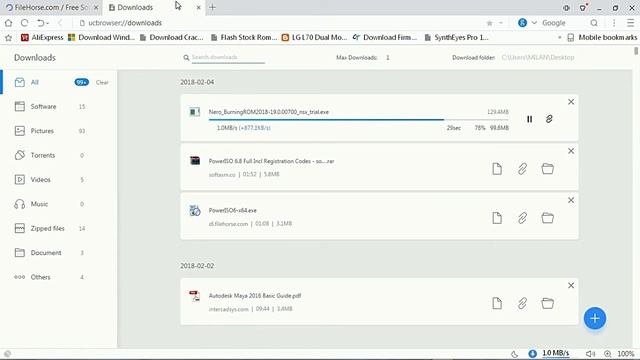
Task: Open back history dropdown arrow
Action: tap(48, 23)
